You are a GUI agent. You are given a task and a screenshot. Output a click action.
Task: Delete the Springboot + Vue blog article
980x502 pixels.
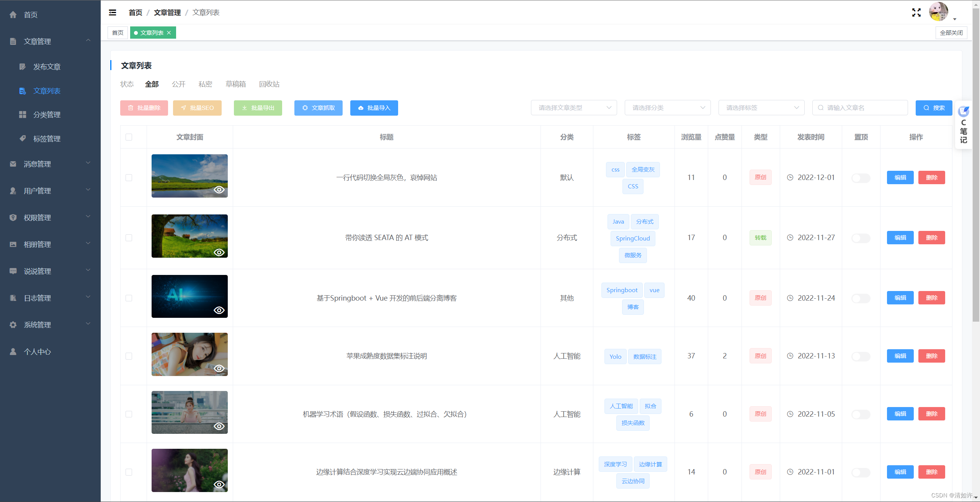pos(931,298)
